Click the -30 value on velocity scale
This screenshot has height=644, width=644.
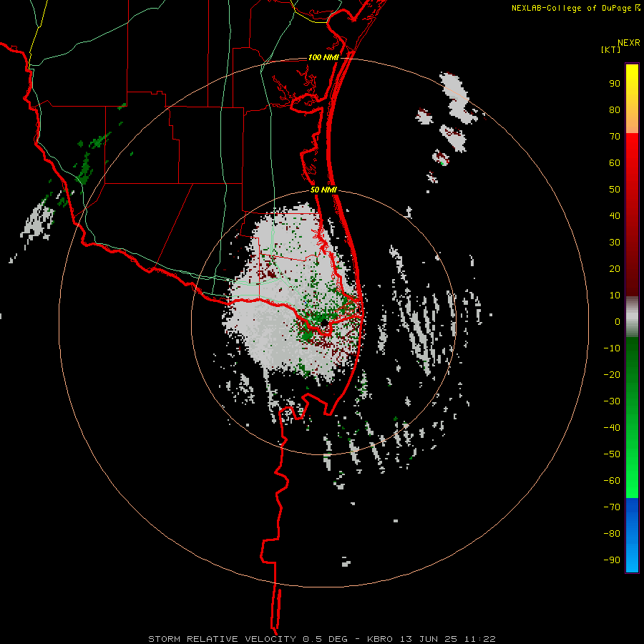pos(612,401)
